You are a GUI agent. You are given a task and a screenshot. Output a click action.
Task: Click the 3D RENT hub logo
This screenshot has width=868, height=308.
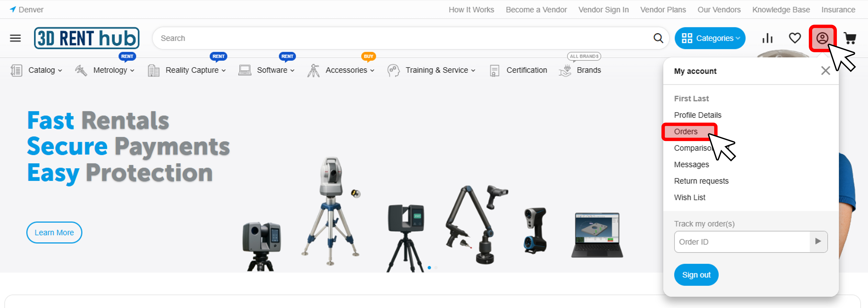(x=86, y=38)
